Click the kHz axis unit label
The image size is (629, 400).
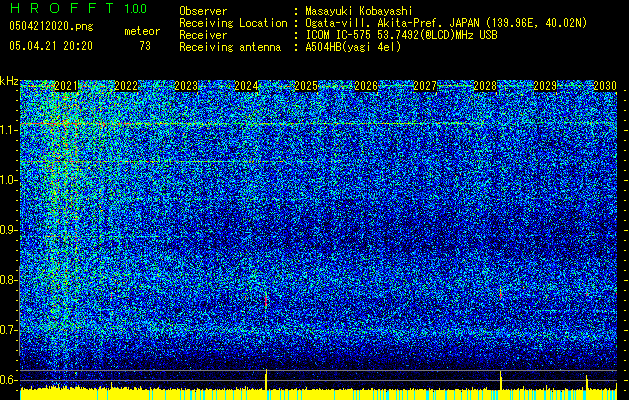[x=9, y=81]
